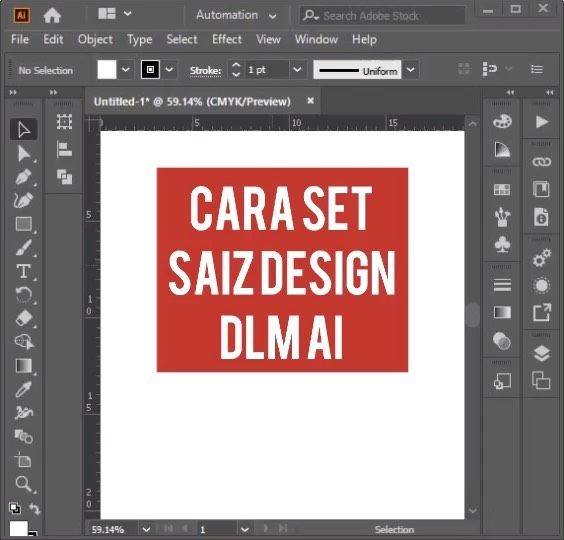This screenshot has height=540, width=564.
Task: Expand the collapsed tools panel arrows
Action: click(x=13, y=92)
